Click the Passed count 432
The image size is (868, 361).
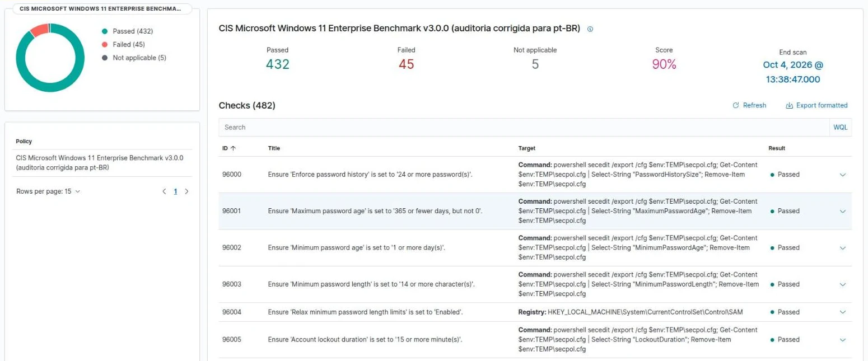(x=278, y=64)
